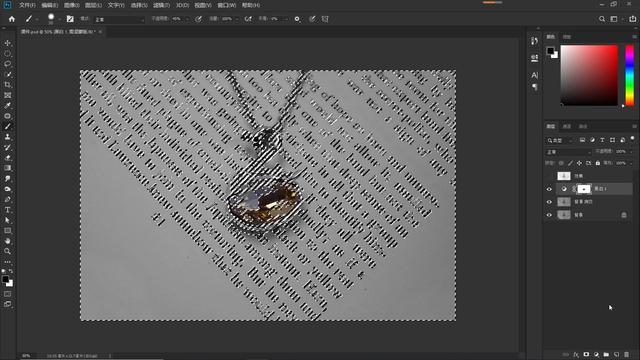Viewport: 640px width, 360px height.
Task: Open the 图像 (Image) menu
Action: point(71,5)
